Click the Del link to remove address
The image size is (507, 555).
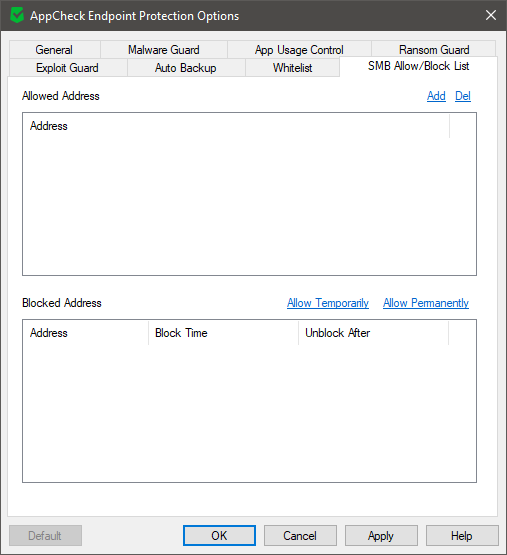(463, 96)
